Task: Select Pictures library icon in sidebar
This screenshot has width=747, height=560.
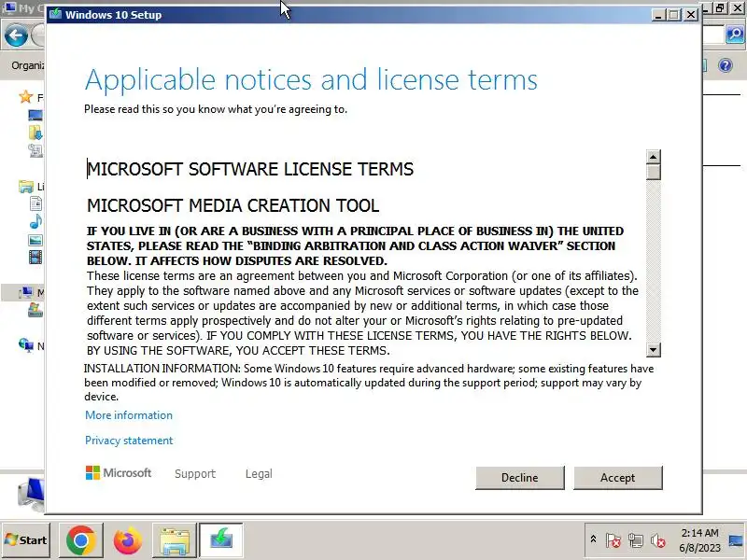Action: click(35, 240)
